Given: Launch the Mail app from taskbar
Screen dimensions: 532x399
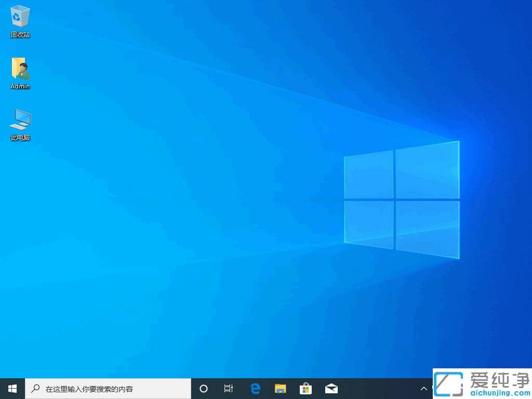Looking at the screenshot, I should pos(331,388).
